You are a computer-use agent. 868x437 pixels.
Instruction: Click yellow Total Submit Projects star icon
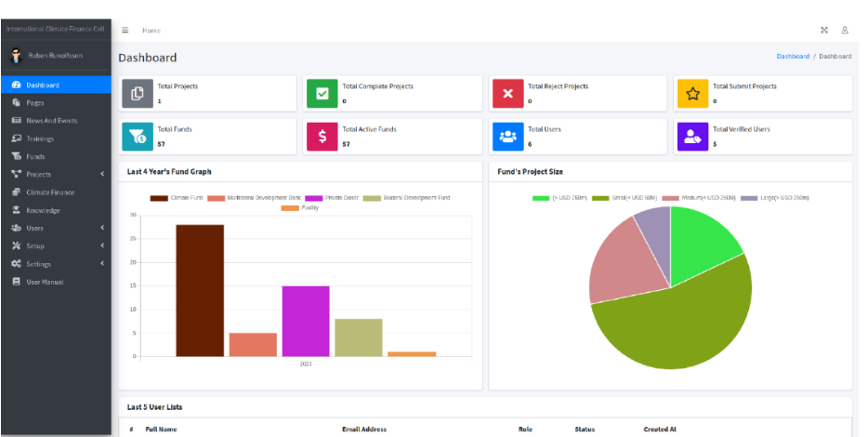tap(692, 94)
